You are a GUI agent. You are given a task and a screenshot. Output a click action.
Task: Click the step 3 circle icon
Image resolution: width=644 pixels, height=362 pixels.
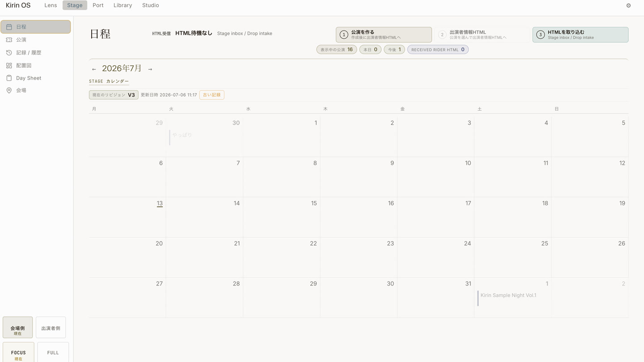pos(540,34)
